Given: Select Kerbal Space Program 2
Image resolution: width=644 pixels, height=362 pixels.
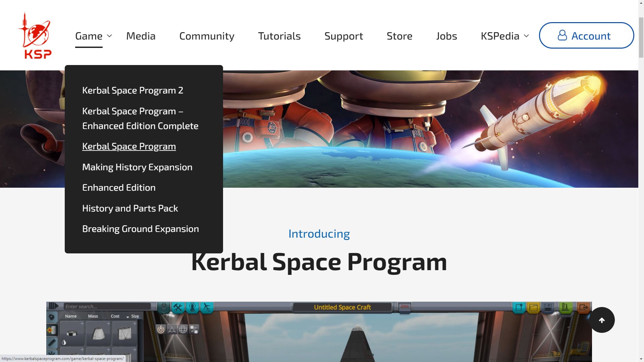Looking at the screenshot, I should coord(133,90).
